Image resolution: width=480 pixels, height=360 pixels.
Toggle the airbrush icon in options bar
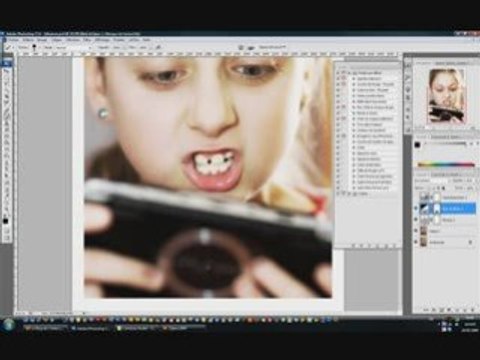pos(158,48)
